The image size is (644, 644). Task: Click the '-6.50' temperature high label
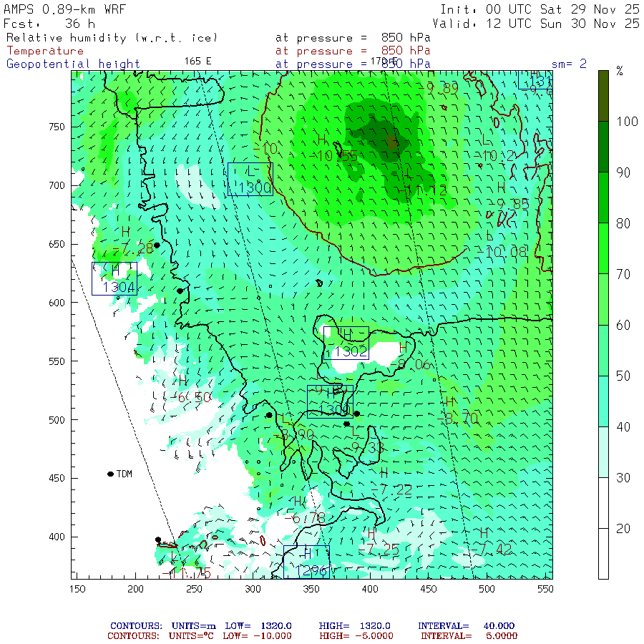pos(190,396)
